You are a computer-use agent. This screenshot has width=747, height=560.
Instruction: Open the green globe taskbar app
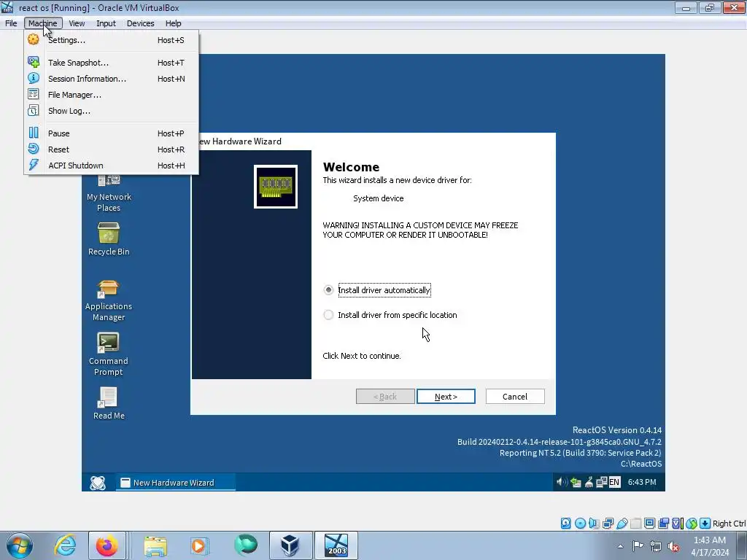pyautogui.click(x=246, y=544)
